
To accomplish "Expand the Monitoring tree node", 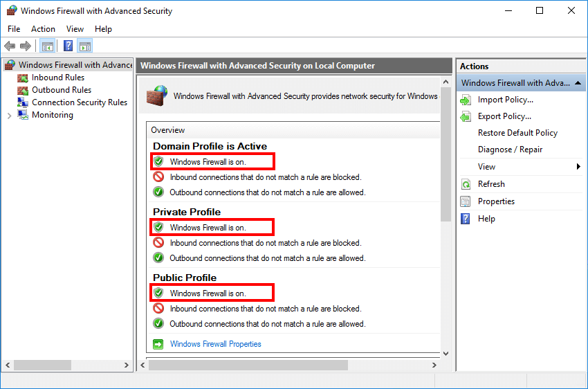I will [9, 116].
